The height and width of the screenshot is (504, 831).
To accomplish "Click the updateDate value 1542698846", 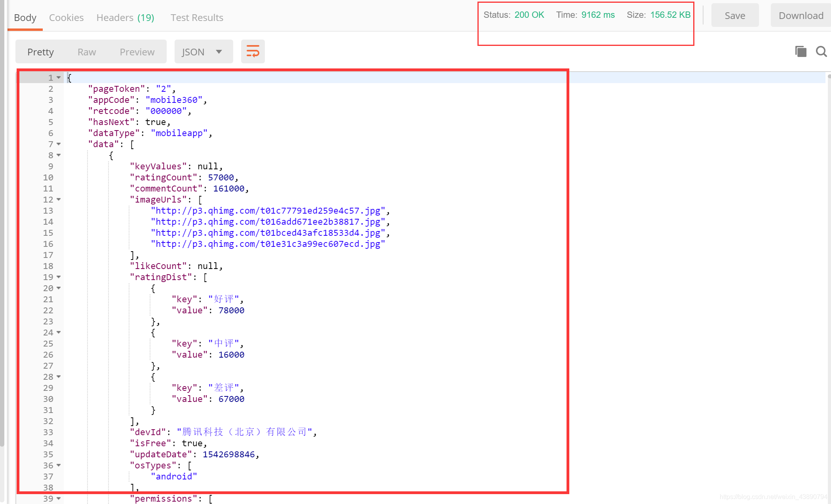I will click(x=229, y=454).
